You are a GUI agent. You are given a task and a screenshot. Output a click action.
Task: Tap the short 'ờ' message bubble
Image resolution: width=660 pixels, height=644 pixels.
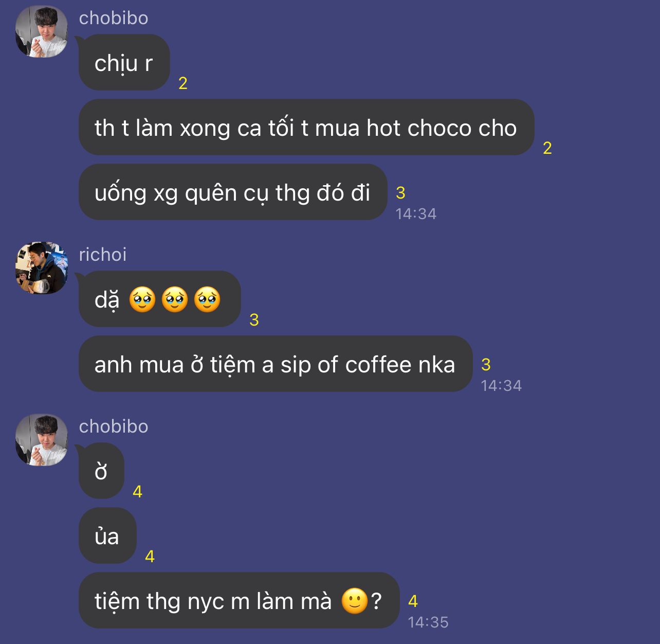(101, 471)
